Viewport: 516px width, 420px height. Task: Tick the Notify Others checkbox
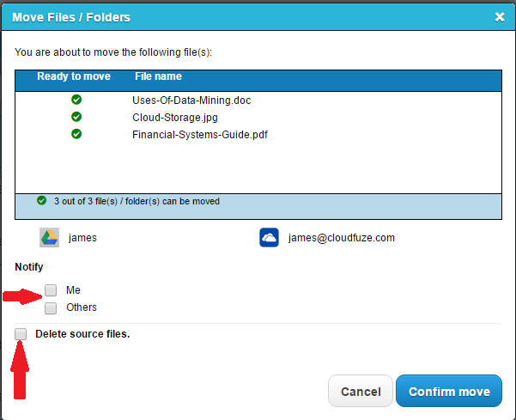click(x=52, y=307)
